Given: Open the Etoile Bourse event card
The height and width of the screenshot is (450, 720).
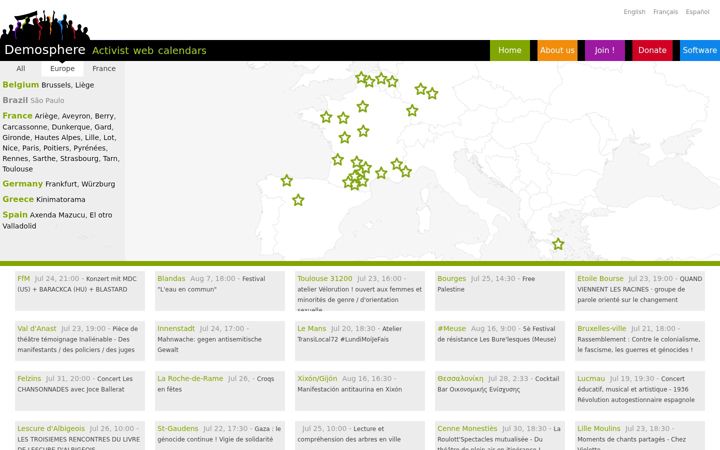Looking at the screenshot, I should (x=640, y=291).
